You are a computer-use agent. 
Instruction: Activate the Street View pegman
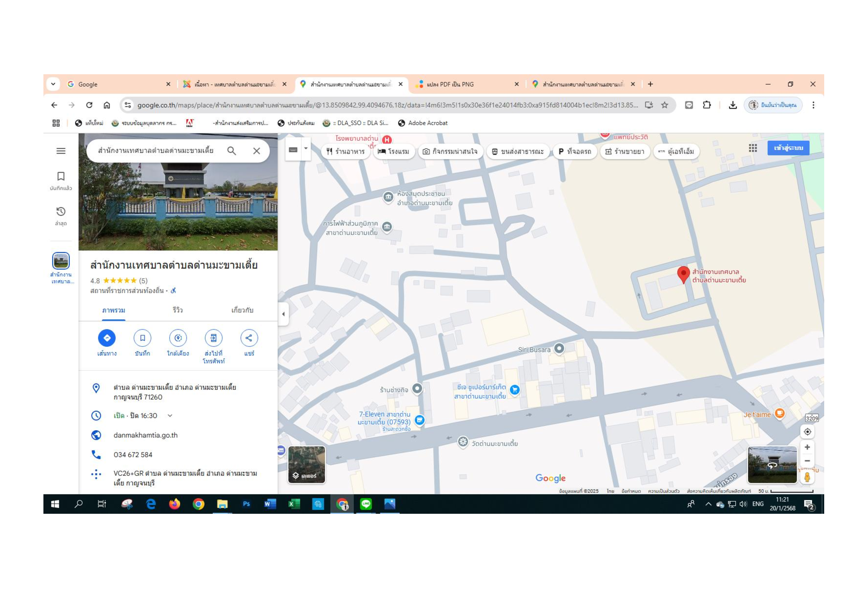click(807, 477)
